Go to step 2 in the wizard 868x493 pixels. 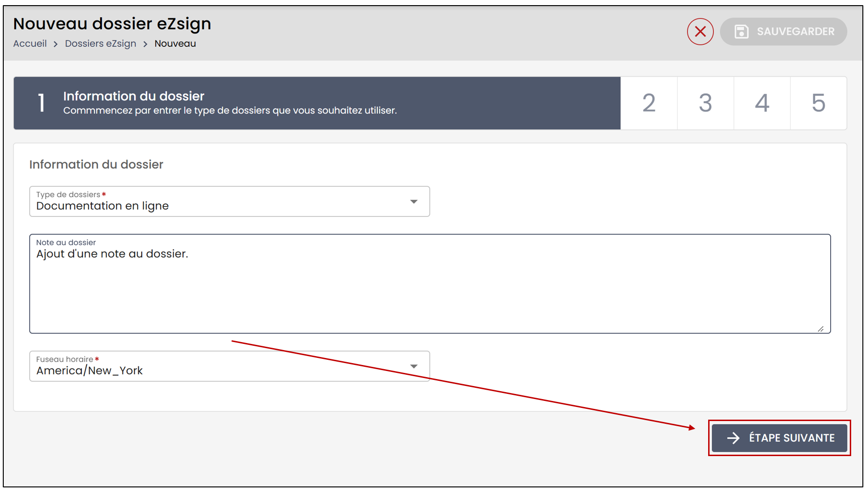pyautogui.click(x=649, y=103)
